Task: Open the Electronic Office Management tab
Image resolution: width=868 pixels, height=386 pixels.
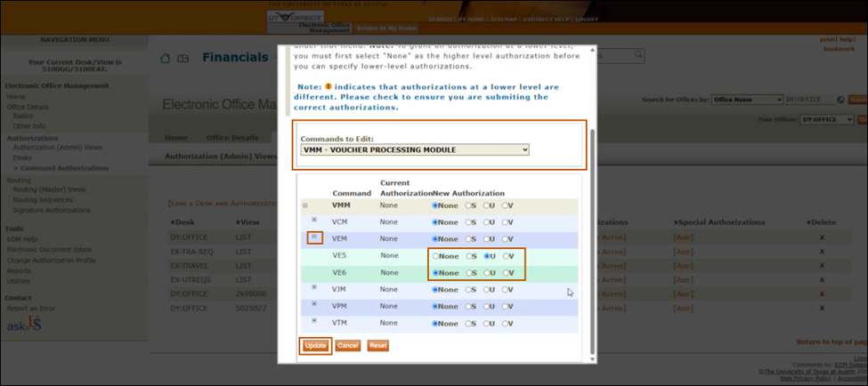Action: coord(324,28)
